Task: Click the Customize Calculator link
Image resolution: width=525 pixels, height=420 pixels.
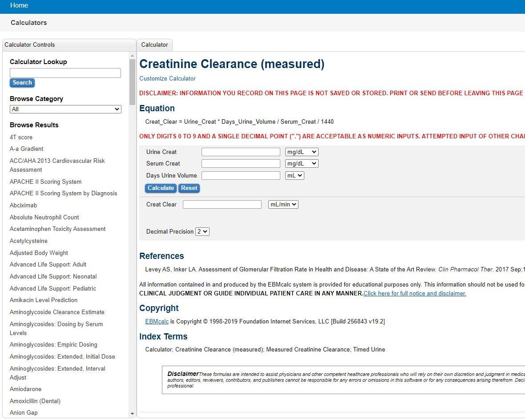Action: pyautogui.click(x=167, y=78)
